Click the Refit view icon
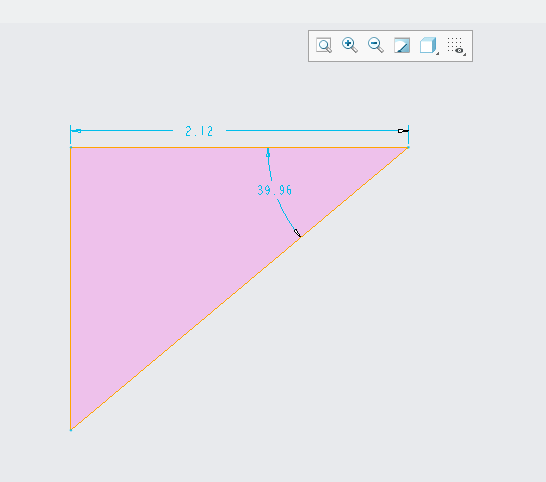The width and height of the screenshot is (546, 482). point(324,45)
